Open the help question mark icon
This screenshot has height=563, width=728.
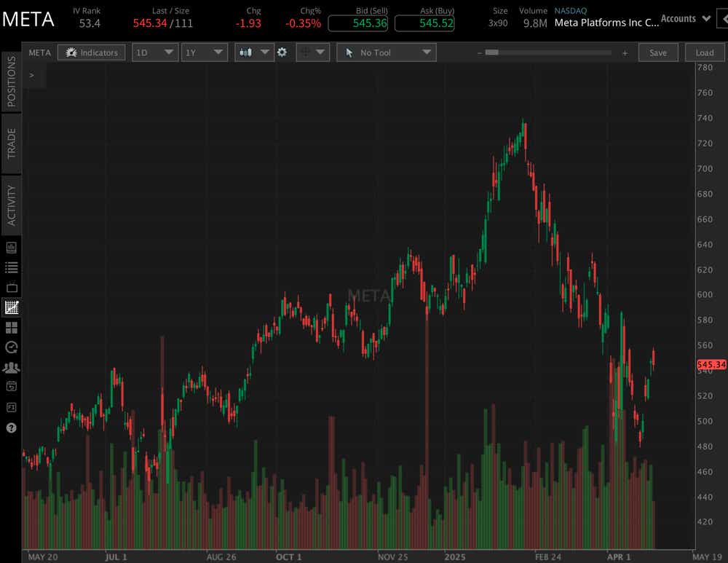tap(12, 428)
